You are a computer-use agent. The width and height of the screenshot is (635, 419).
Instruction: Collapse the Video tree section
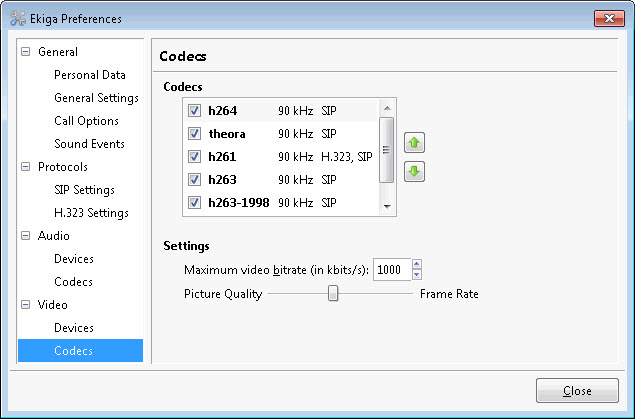point(26,305)
